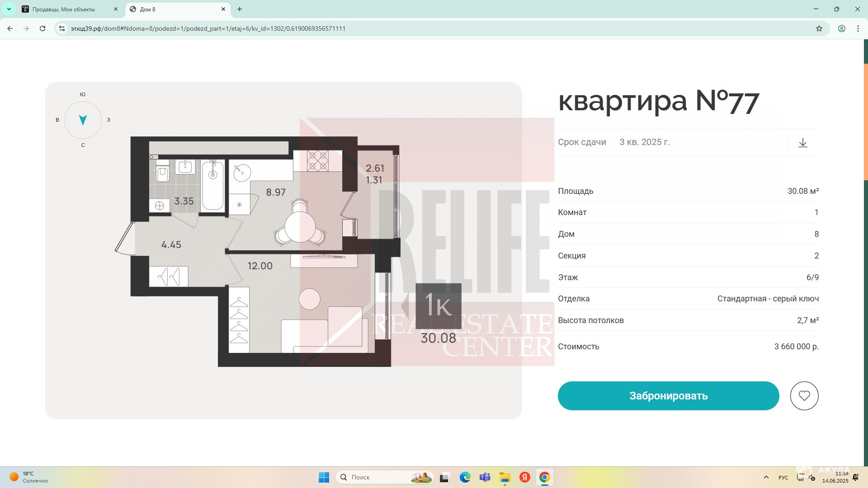Click the Площадь value 30.08 м²

click(803, 191)
